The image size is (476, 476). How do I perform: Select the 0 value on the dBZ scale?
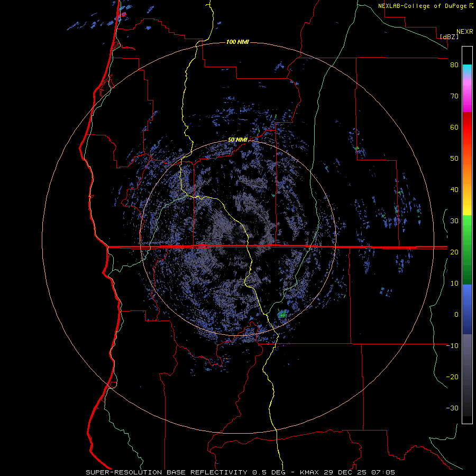(x=456, y=315)
